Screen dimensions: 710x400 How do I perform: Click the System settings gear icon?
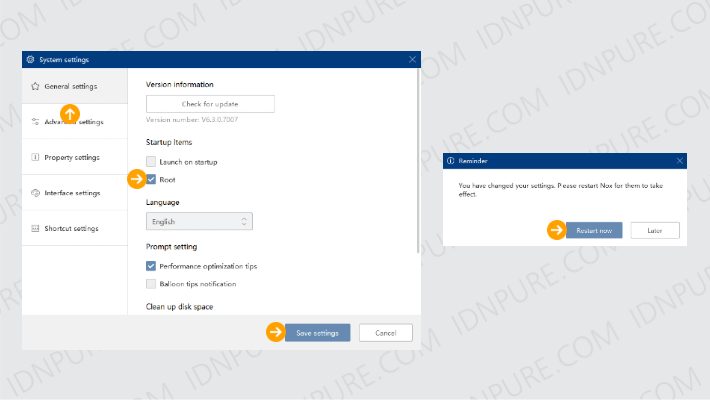coord(30,59)
